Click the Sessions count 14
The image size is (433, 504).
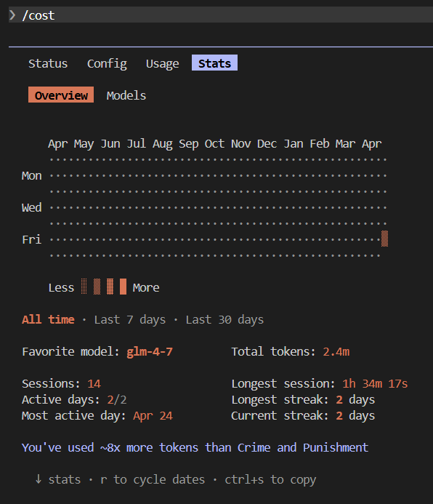point(94,383)
